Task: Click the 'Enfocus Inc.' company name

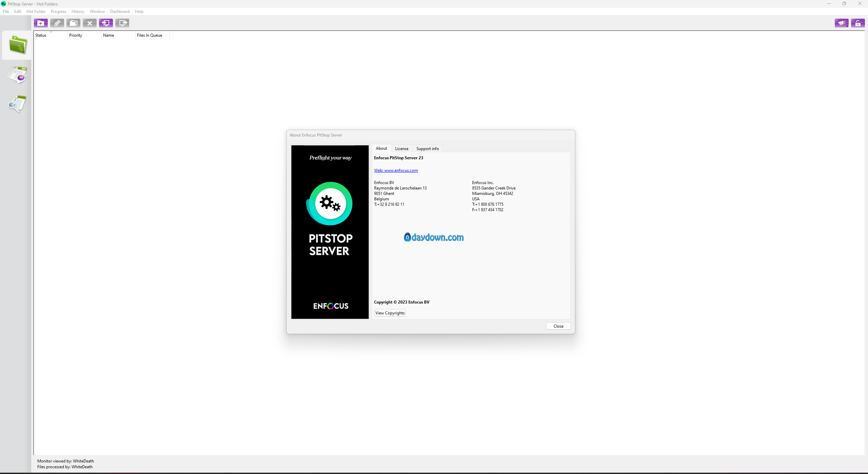Action: (483, 183)
